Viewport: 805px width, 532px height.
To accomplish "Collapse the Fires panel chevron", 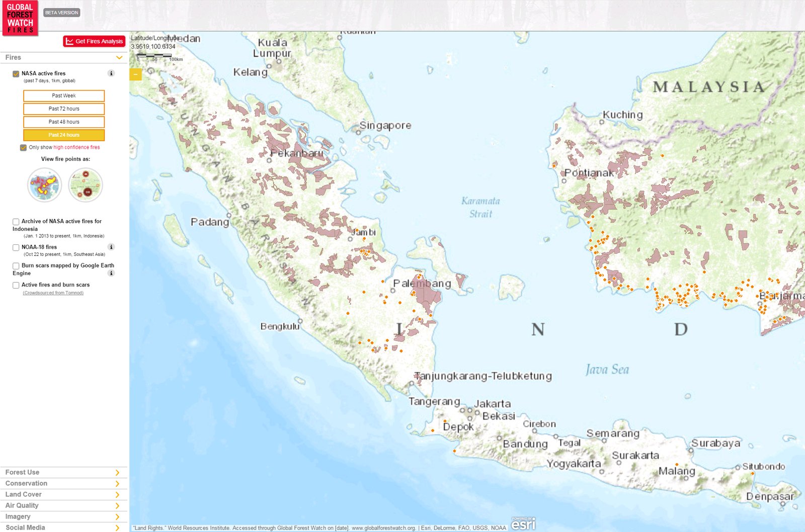I will (120, 57).
